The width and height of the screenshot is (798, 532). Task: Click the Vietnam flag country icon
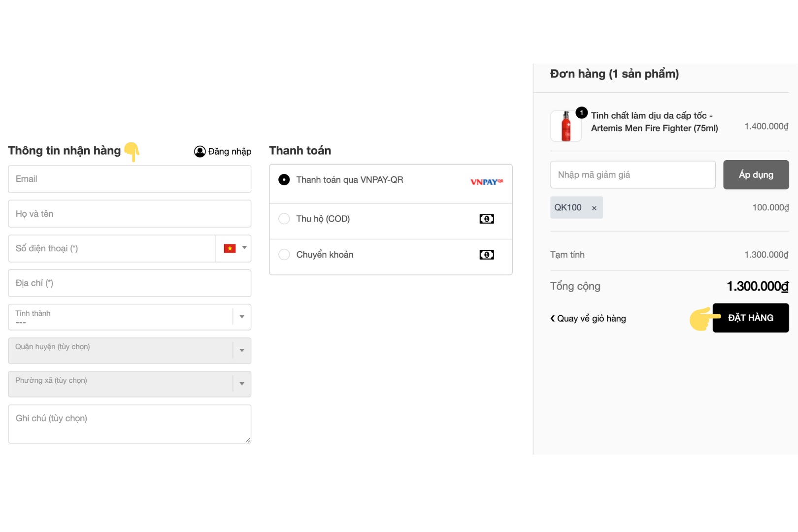[x=230, y=248]
